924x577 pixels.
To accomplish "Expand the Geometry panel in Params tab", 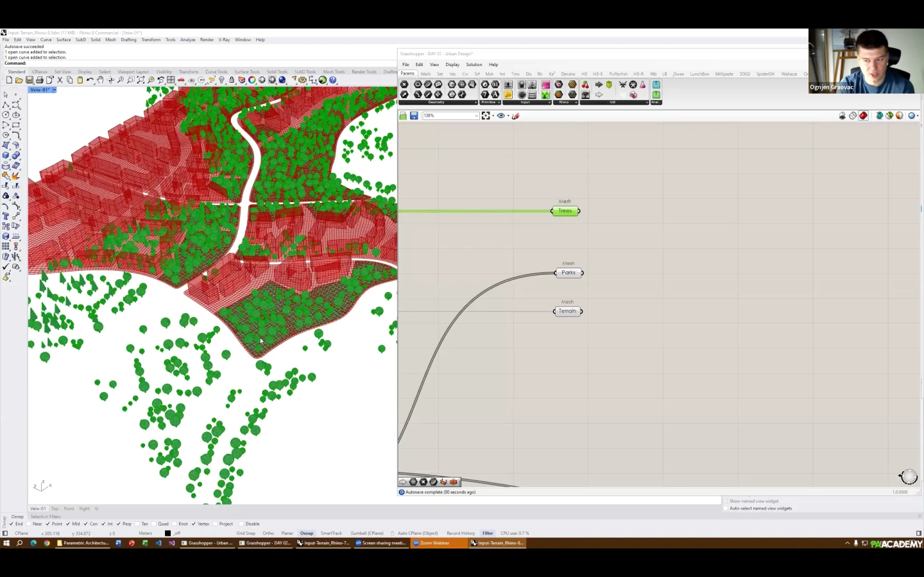I will 475,103.
